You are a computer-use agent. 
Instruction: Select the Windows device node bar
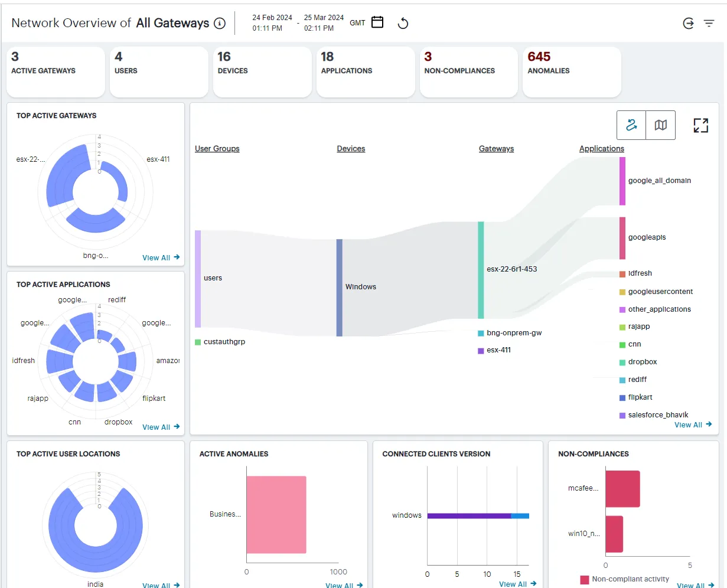[340, 288]
